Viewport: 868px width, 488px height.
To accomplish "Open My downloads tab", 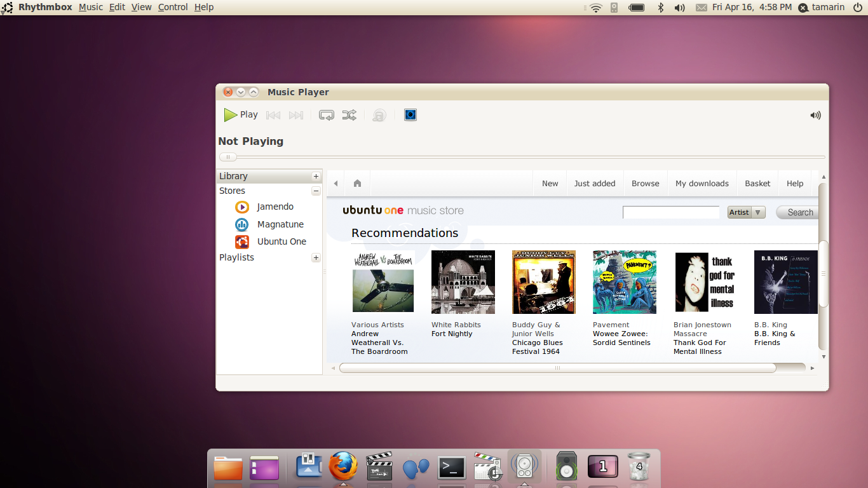I will click(702, 184).
